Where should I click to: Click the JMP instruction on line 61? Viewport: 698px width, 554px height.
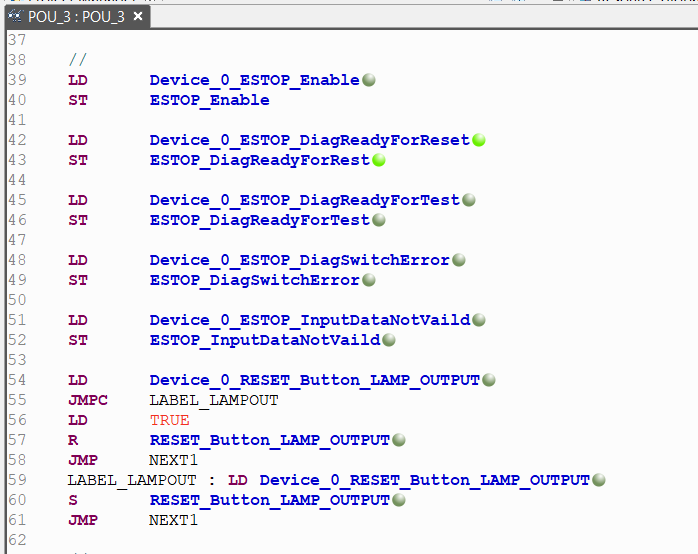(83, 520)
